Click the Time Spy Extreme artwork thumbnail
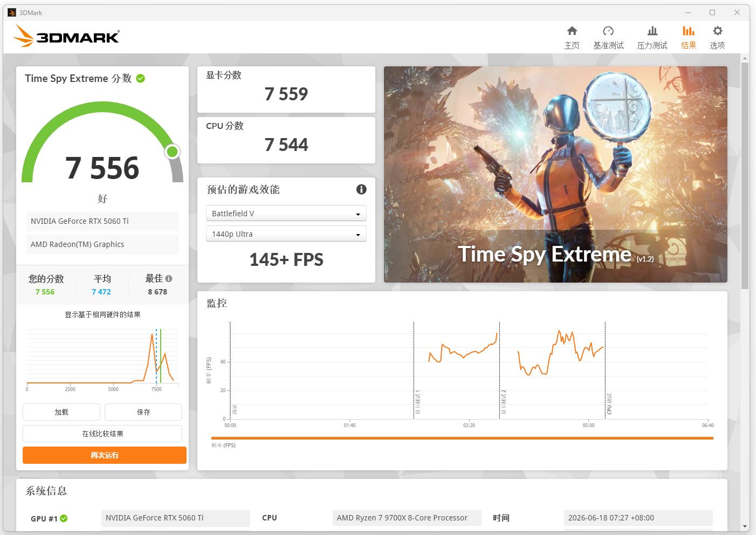The height and width of the screenshot is (535, 756). pyautogui.click(x=555, y=174)
